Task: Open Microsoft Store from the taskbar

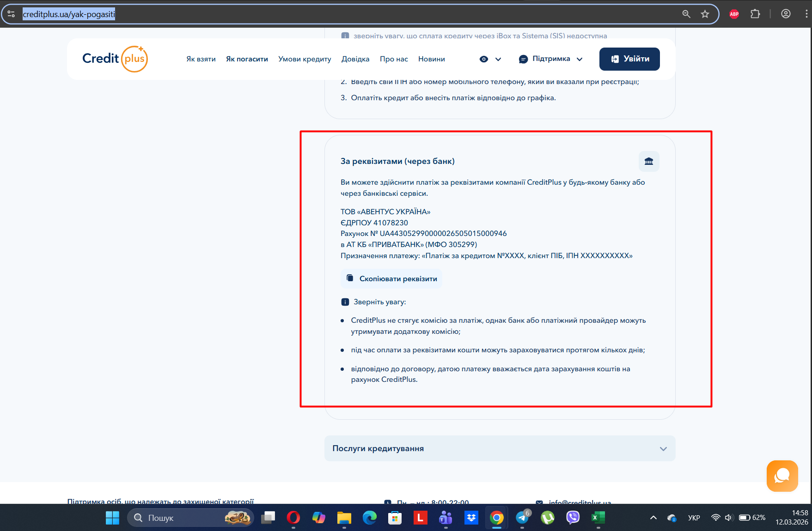Action: point(395,518)
